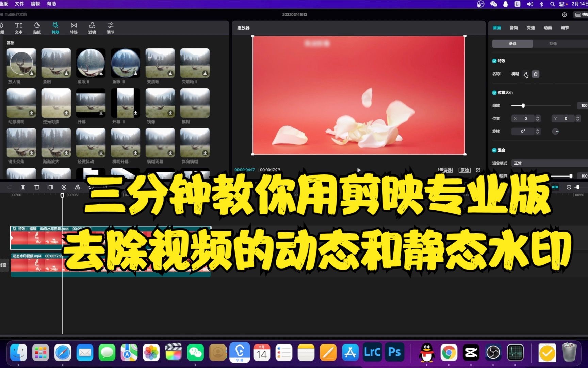
Task: Switch to the 变速 speed tab
Action: 531,28
